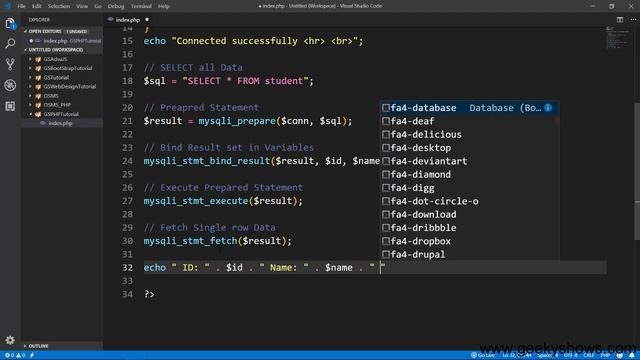This screenshot has height=360, width=640.
Task: Open the Go menu
Action: (98, 6)
